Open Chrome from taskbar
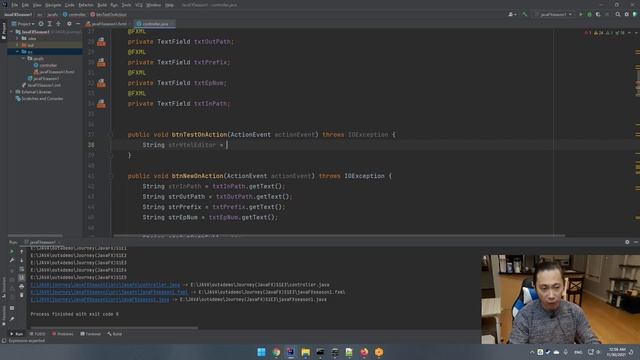 276,352
